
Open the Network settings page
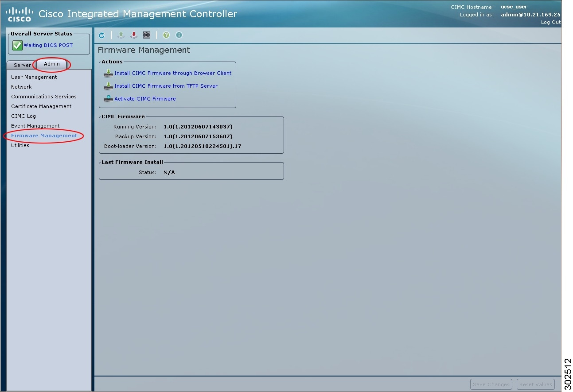[21, 86]
